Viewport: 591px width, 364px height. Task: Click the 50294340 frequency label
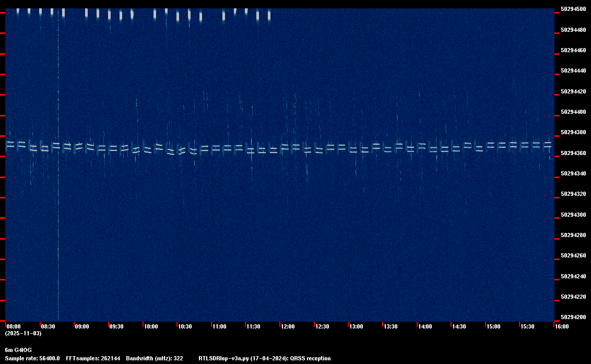tap(573, 173)
